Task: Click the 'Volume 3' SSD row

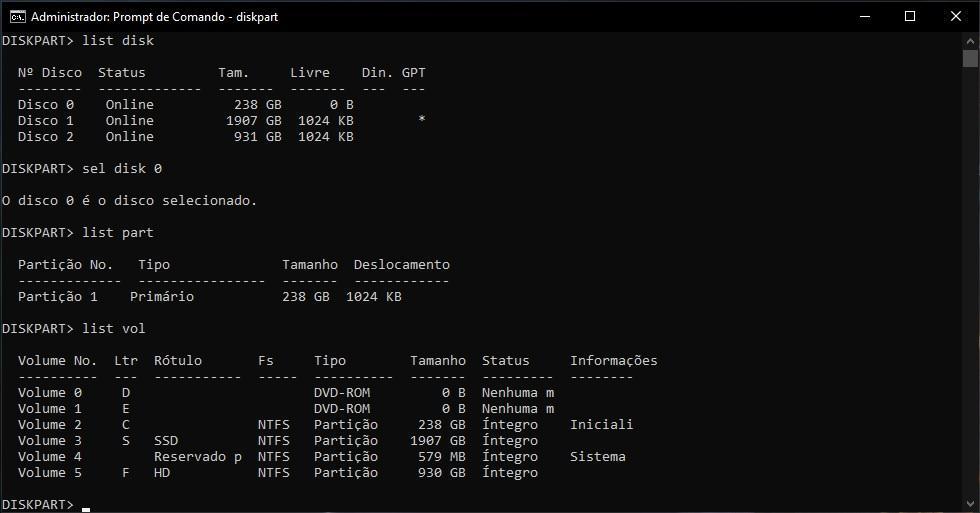Action: click(x=278, y=441)
